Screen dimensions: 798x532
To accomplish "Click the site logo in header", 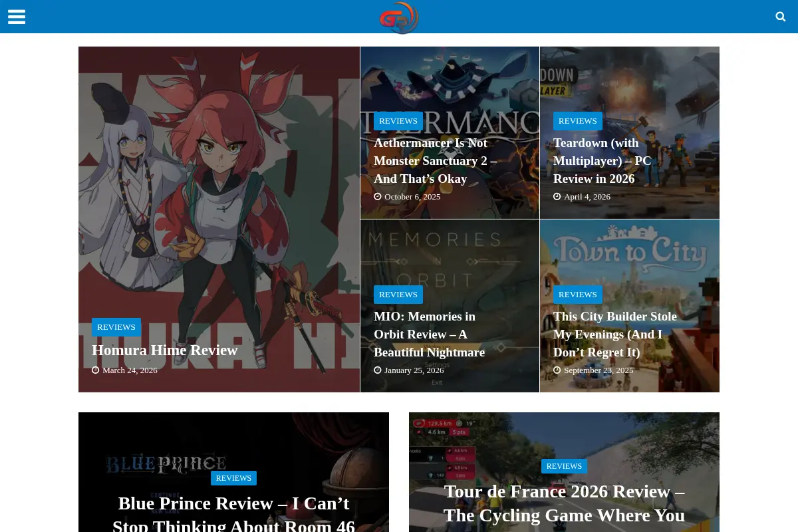I will click(399, 17).
